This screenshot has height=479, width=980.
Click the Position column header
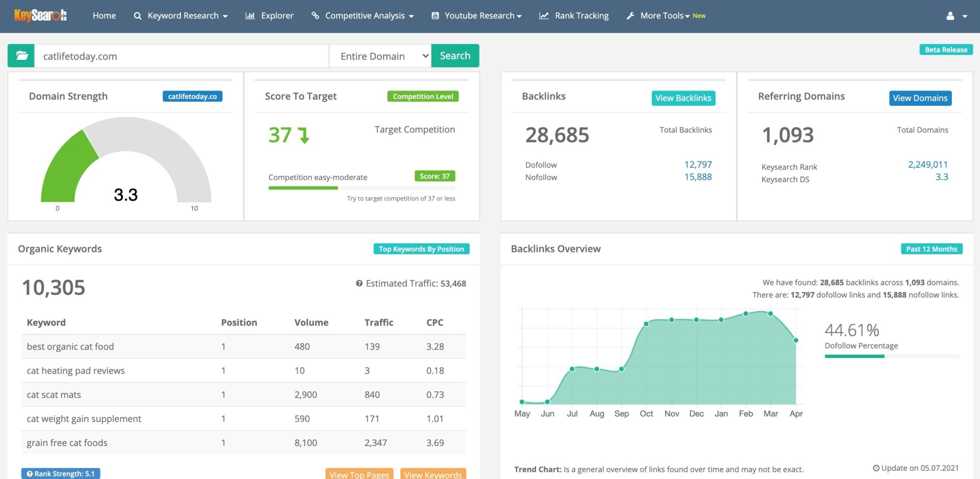239,322
